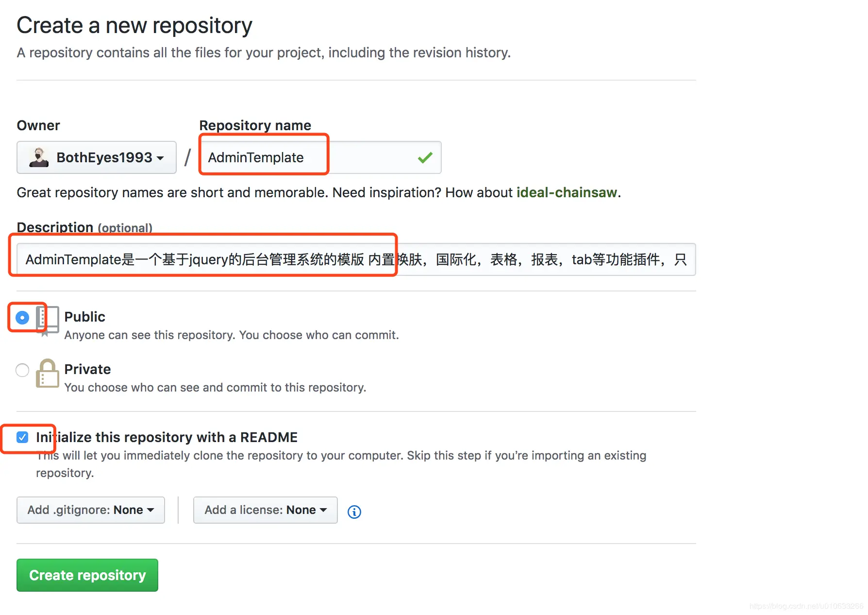Click the private repository lock icon
868x615 pixels.
coord(47,373)
